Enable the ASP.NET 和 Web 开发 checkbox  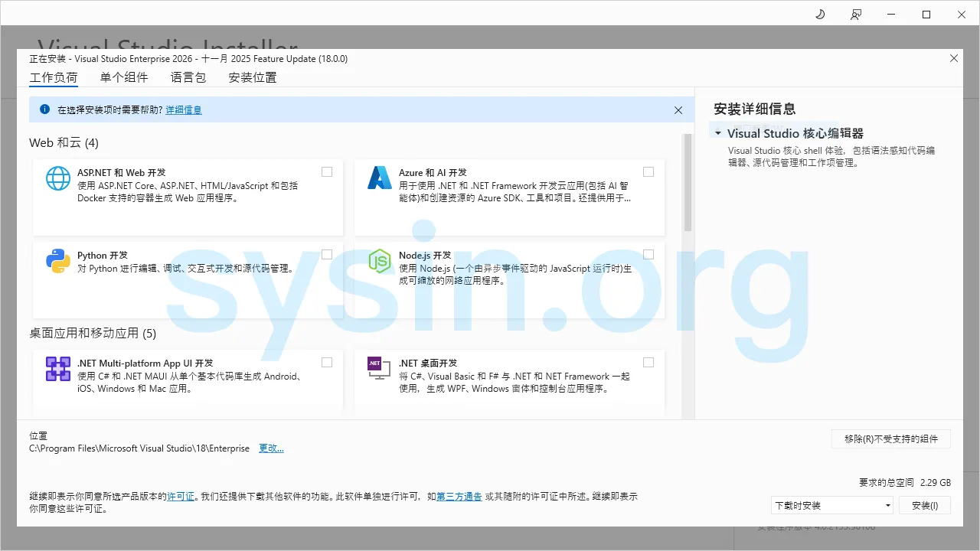[327, 171]
